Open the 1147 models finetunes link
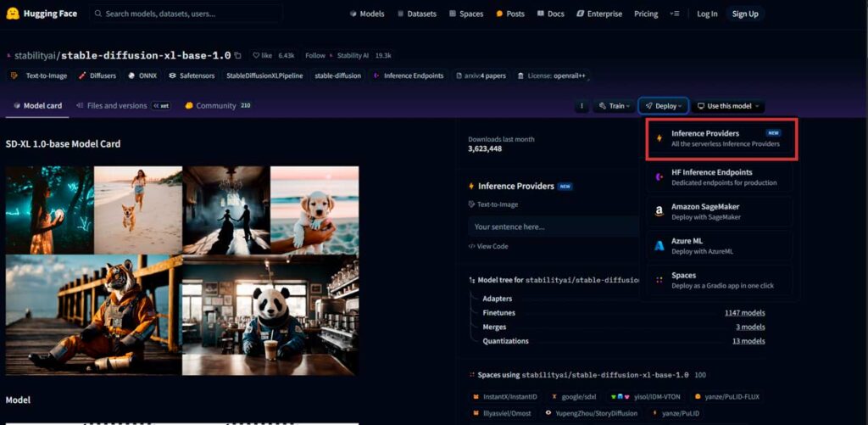Screen dimensions: 868x425 click(x=744, y=312)
